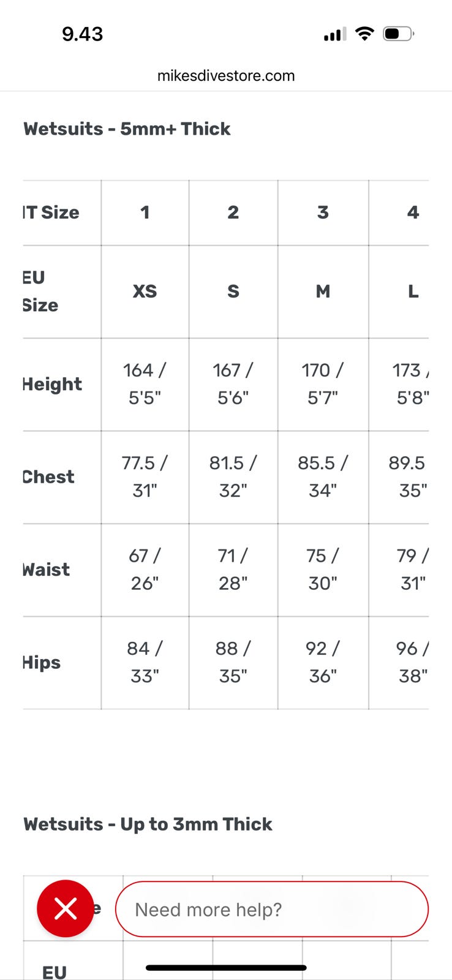Close the chat widget with the red X
This screenshot has width=452, height=980.
[x=65, y=908]
